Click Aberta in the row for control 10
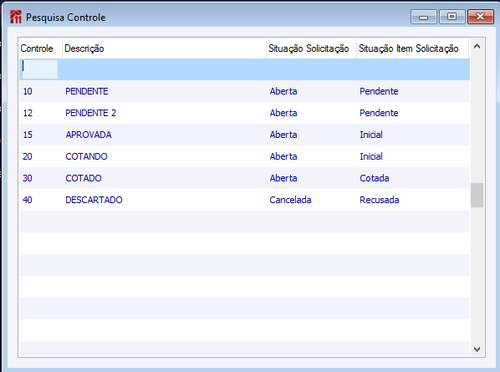This screenshot has width=500, height=372. click(x=283, y=91)
